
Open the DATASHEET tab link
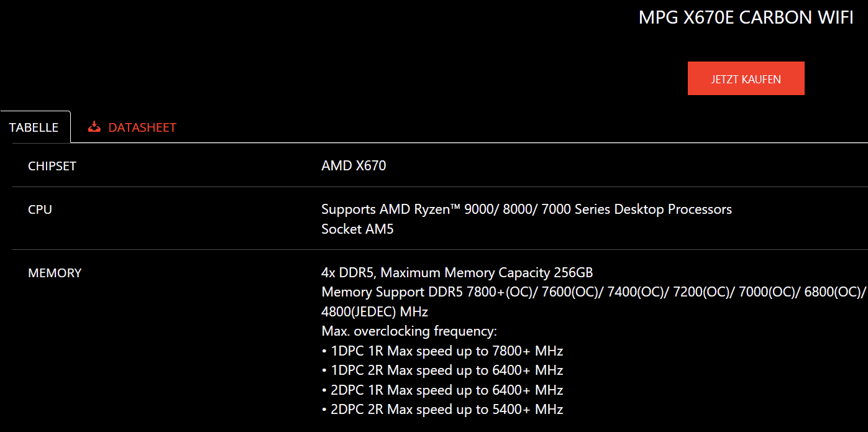pos(142,127)
